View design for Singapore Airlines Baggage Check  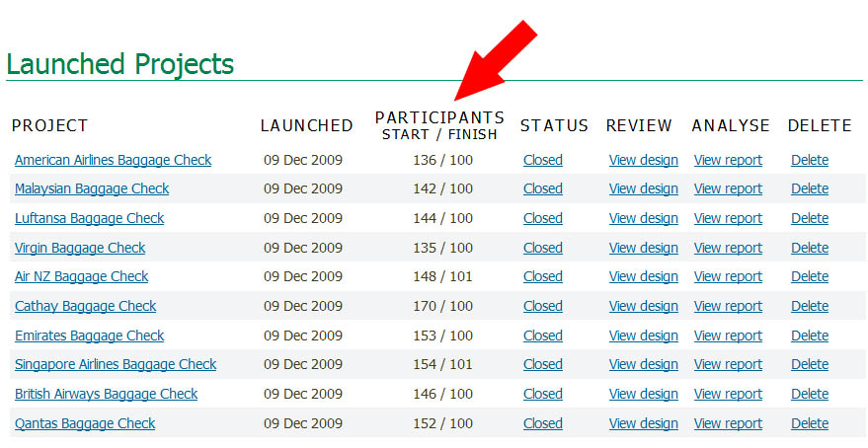[x=643, y=364]
